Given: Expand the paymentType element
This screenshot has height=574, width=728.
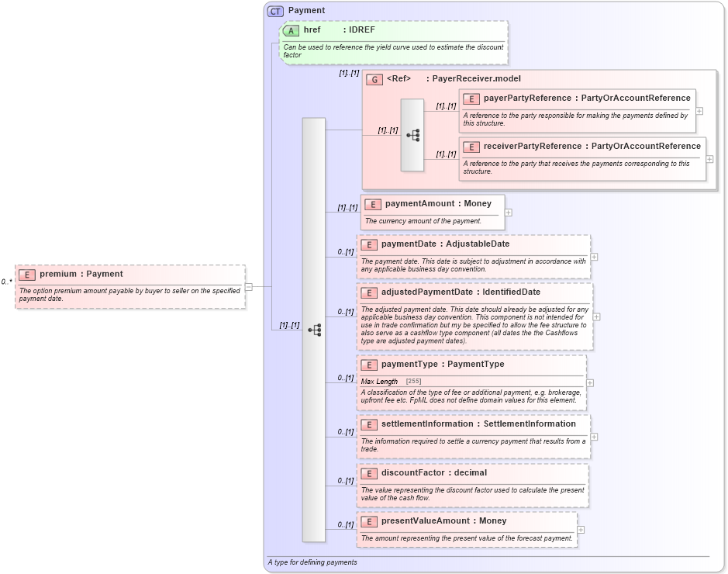Looking at the screenshot, I should coord(590,383).
